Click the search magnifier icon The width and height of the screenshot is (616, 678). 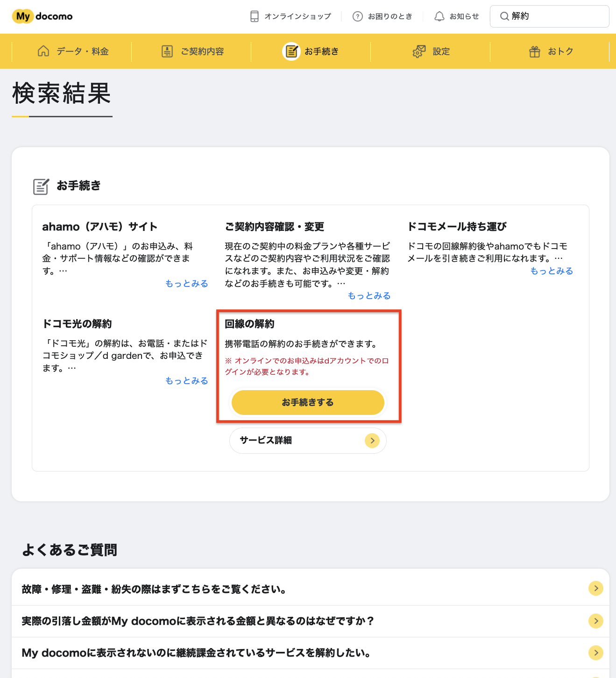[x=504, y=16]
